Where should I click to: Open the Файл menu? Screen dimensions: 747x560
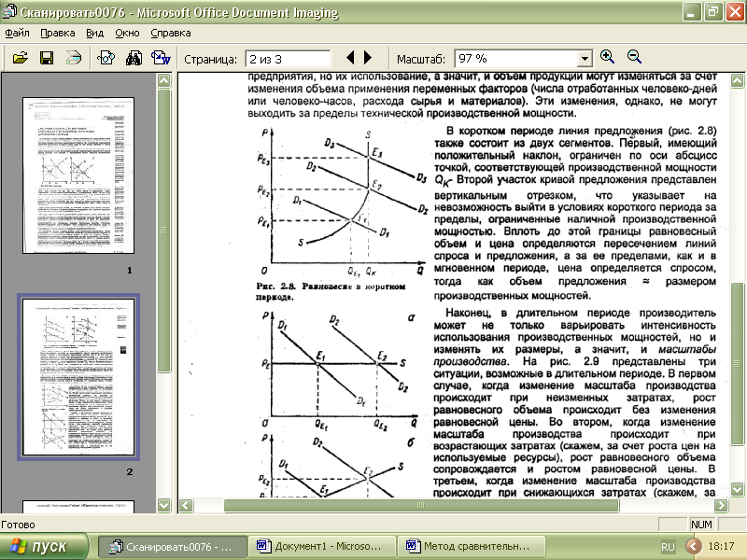coord(17,33)
